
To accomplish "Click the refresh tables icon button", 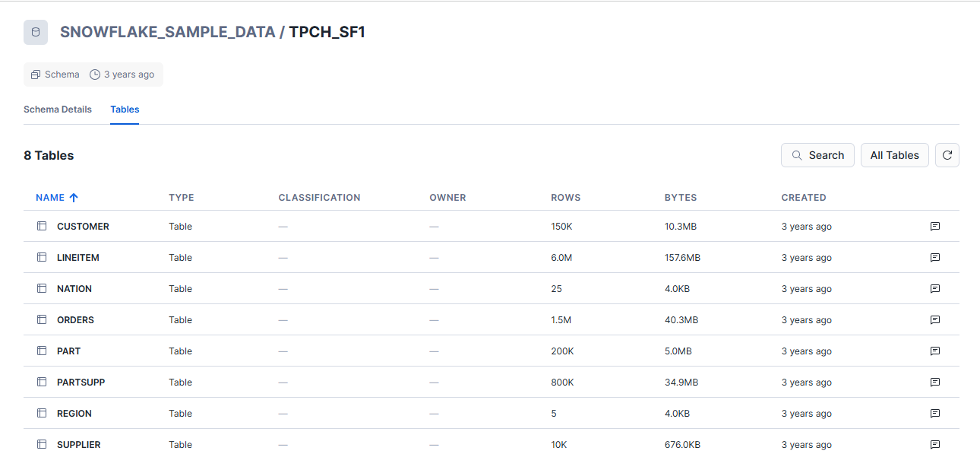I will point(947,155).
